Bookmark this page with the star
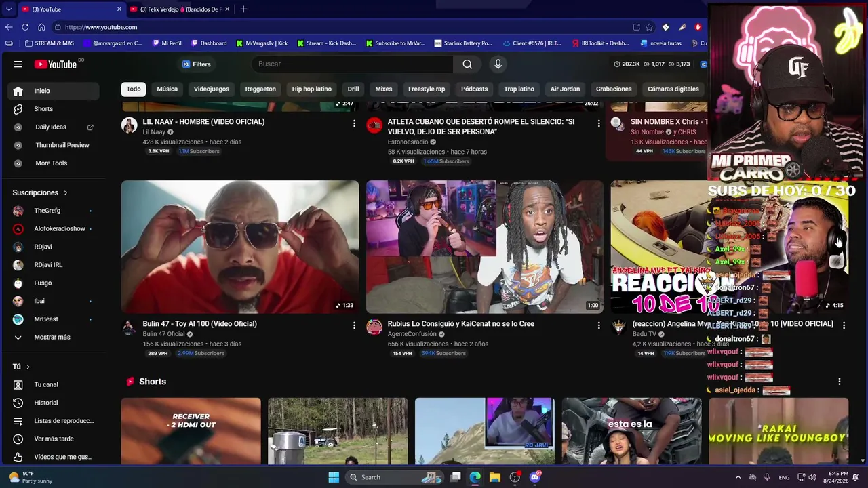This screenshot has height=488, width=868. coord(649,27)
